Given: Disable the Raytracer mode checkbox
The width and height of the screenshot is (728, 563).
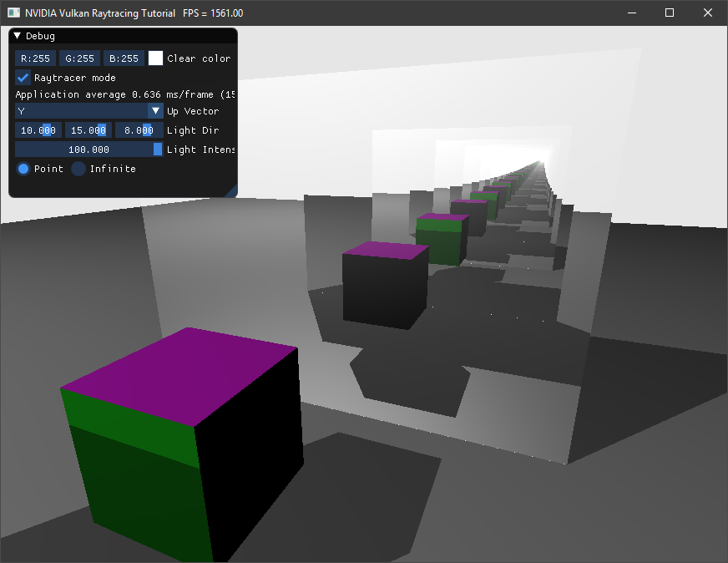Looking at the screenshot, I should click(23, 78).
